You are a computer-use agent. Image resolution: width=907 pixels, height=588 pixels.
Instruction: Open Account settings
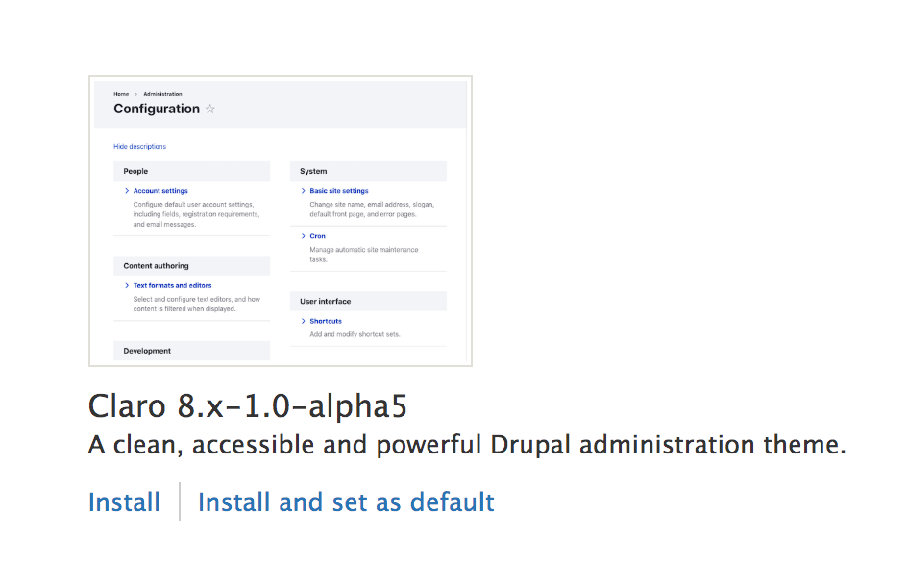pos(159,190)
